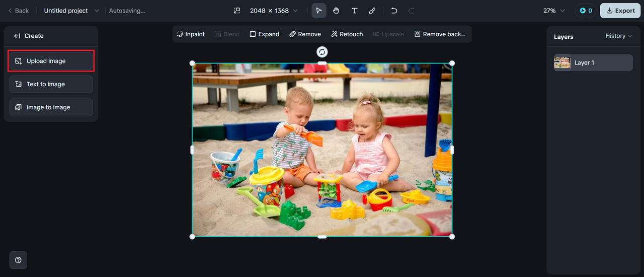Screen dimensions: 644x277
Task: Click the canvas resize icon beside the dimensions
Action: click(237, 11)
